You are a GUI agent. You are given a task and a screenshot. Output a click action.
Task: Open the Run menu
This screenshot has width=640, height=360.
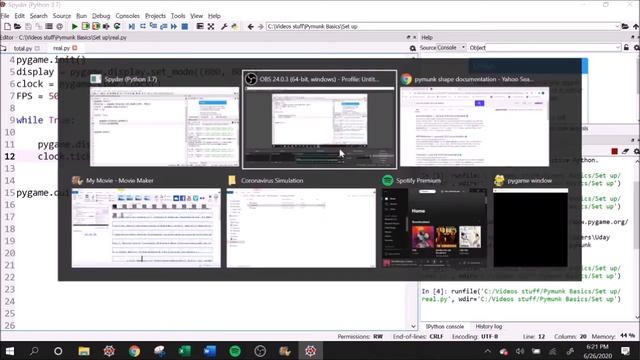pos(82,16)
